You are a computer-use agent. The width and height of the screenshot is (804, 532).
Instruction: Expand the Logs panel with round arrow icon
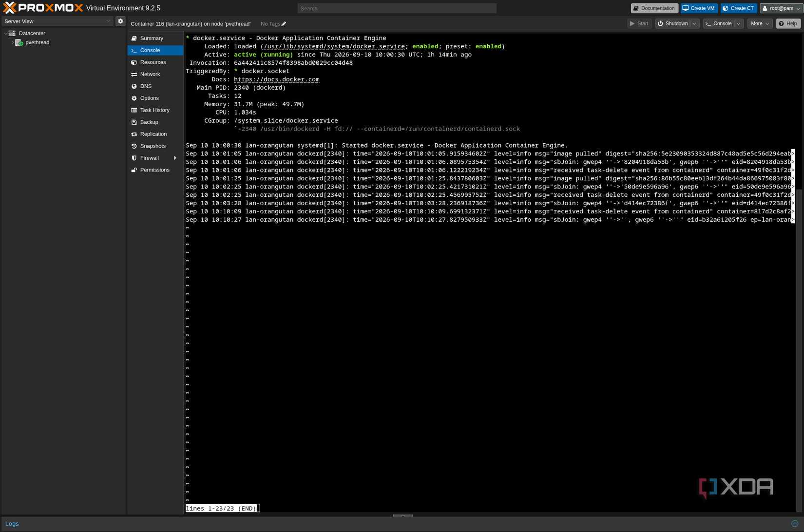[795, 524]
